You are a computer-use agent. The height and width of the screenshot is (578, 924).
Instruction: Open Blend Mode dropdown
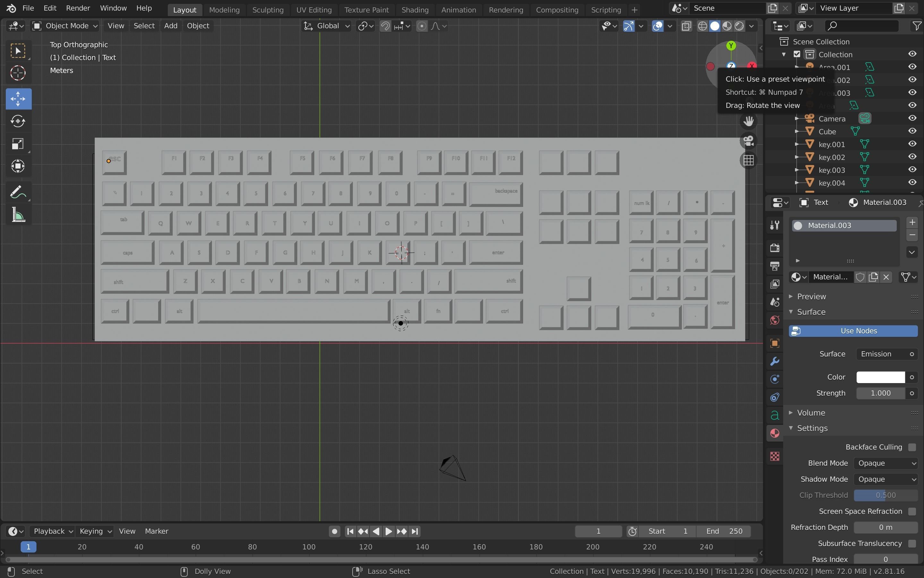coord(886,463)
